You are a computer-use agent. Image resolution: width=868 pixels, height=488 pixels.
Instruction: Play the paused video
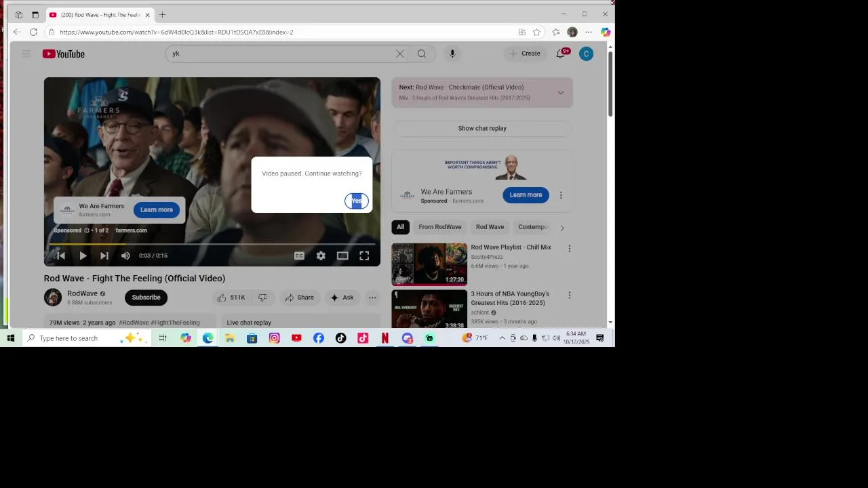83,256
